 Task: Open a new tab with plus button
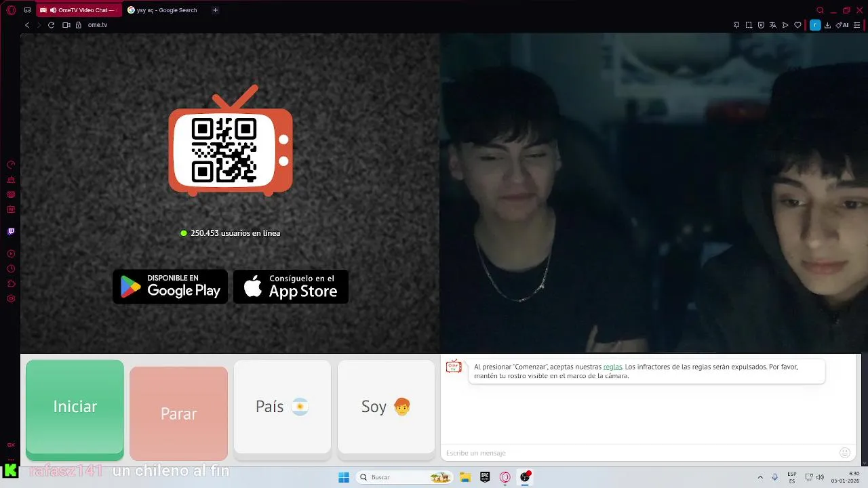tap(215, 10)
